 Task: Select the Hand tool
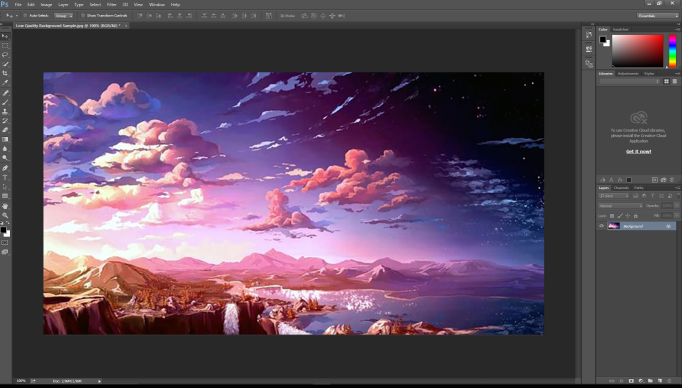coord(5,206)
